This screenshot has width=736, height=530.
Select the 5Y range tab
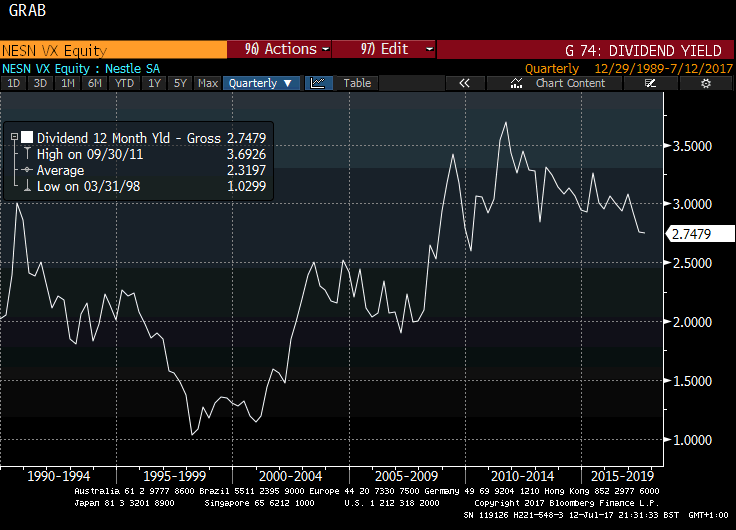click(180, 84)
